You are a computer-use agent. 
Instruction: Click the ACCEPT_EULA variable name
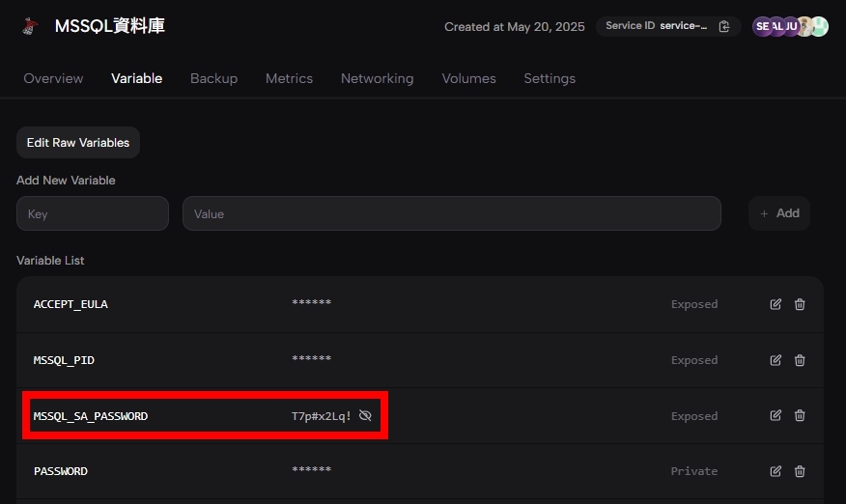(x=70, y=304)
